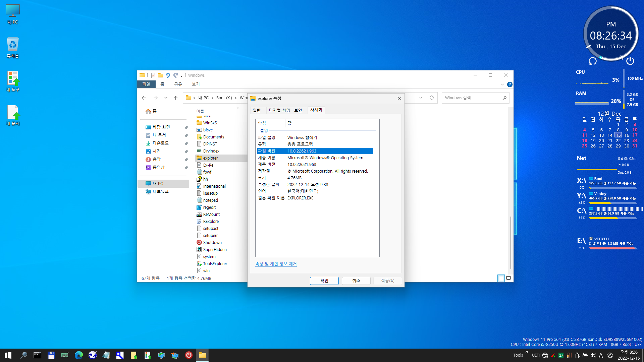Screen dimensions: 644x362
Task: Open the 공유 ribbon tab
Action: [178, 84]
